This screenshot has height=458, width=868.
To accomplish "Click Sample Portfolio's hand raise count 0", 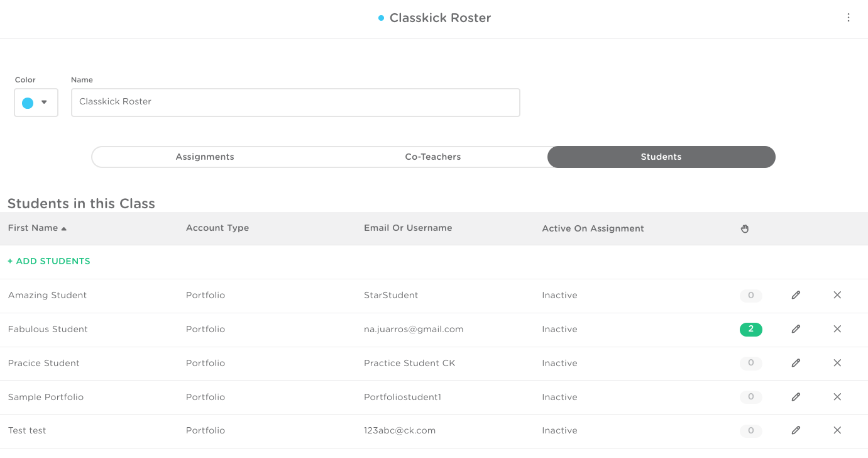I will coord(751,397).
